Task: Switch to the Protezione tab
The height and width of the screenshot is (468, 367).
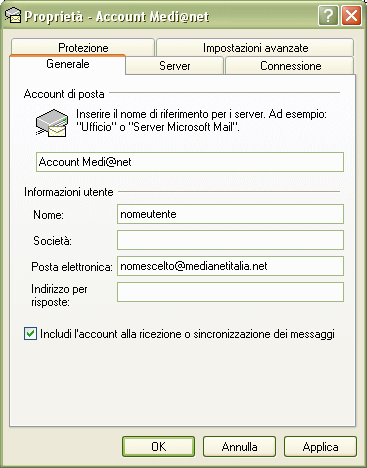Action: click(83, 48)
